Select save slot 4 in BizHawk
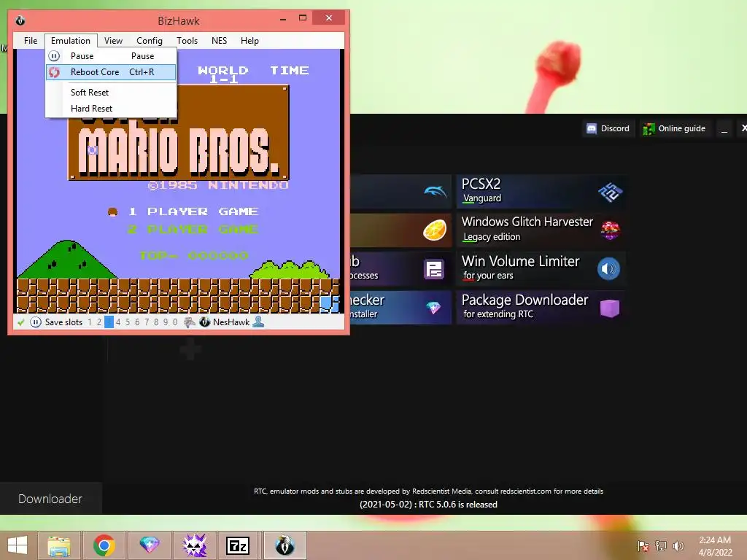Screen dimensions: 747x560 point(118,322)
